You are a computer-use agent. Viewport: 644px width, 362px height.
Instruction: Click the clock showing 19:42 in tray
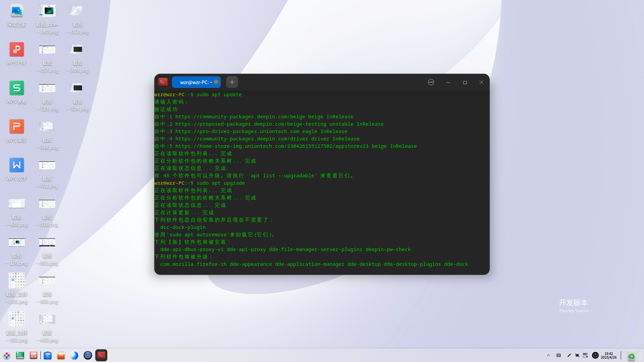coord(608,355)
